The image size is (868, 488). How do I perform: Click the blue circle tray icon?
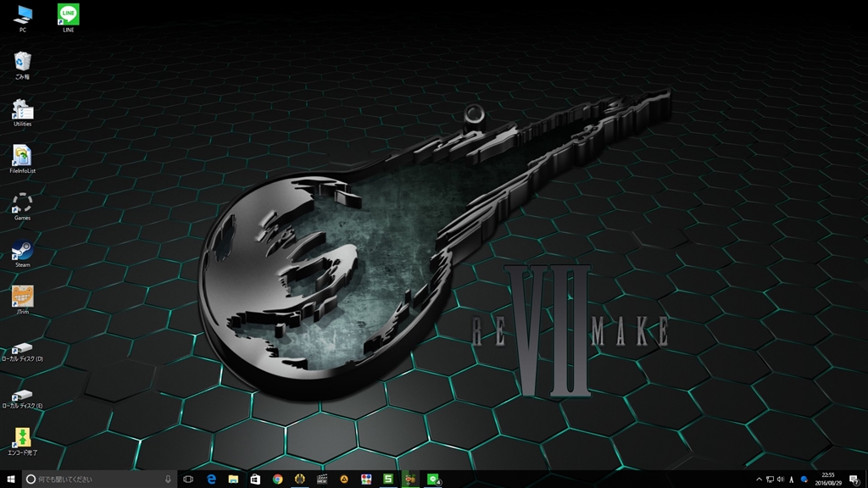[804, 480]
